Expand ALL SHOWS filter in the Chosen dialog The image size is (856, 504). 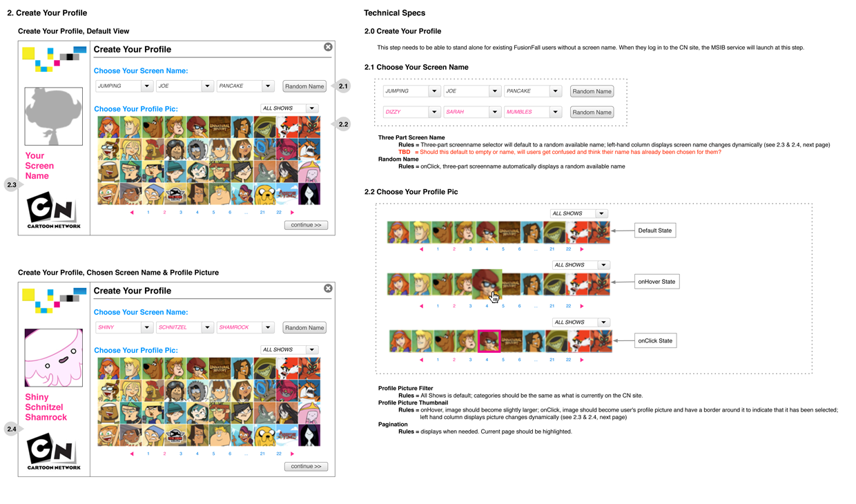coord(312,349)
